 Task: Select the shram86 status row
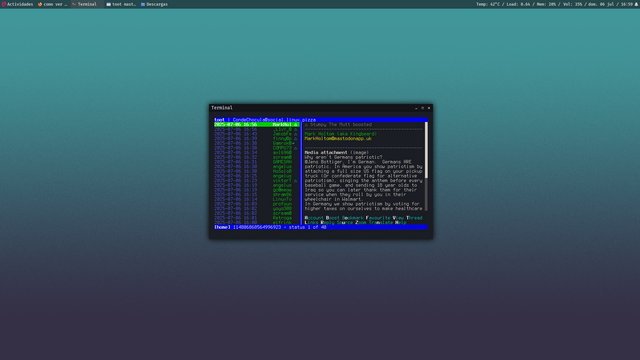coord(257,195)
